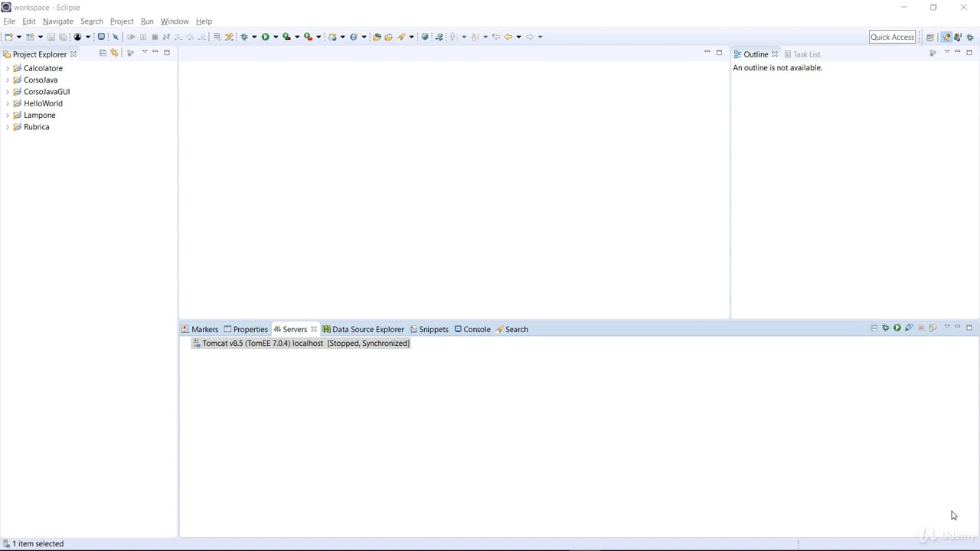Switch to the Task List tab
This screenshot has width=980, height=551.
(802, 54)
